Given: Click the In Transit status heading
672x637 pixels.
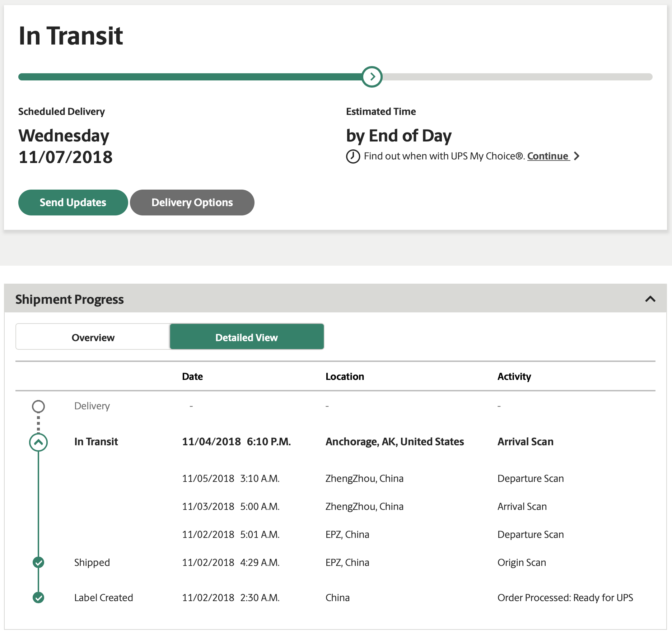Looking at the screenshot, I should 71,36.
